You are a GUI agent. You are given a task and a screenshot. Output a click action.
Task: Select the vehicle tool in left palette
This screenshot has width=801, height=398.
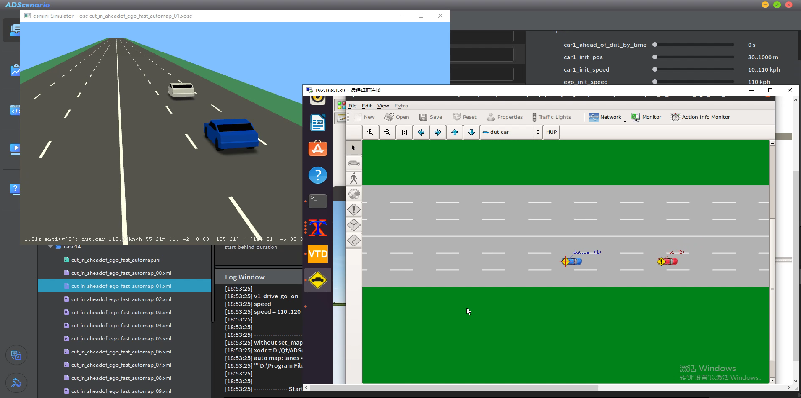coord(354,163)
